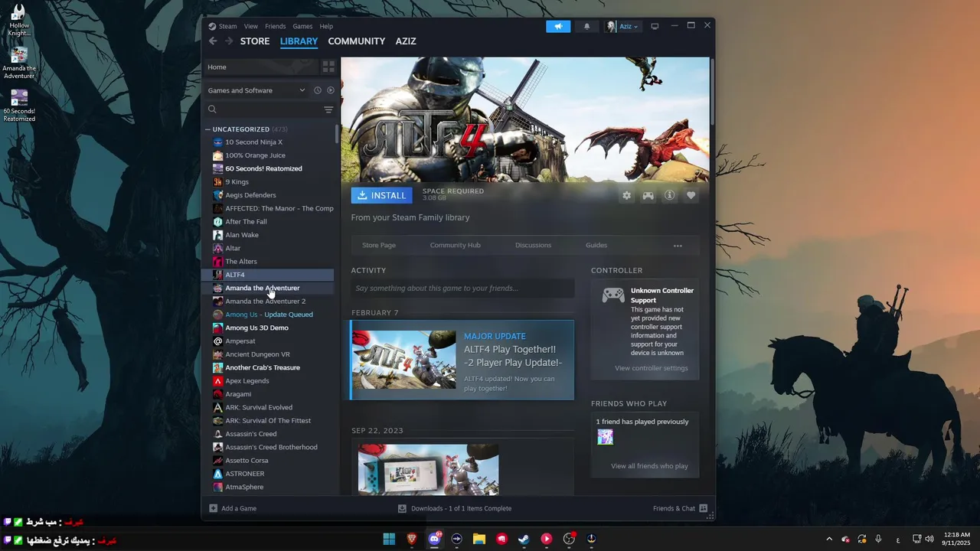
Task: Sort library by recent activity clock icon
Action: (317, 90)
